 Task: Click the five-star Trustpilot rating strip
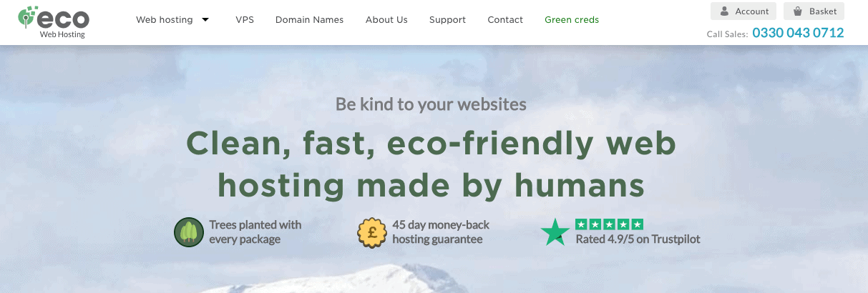tap(610, 224)
